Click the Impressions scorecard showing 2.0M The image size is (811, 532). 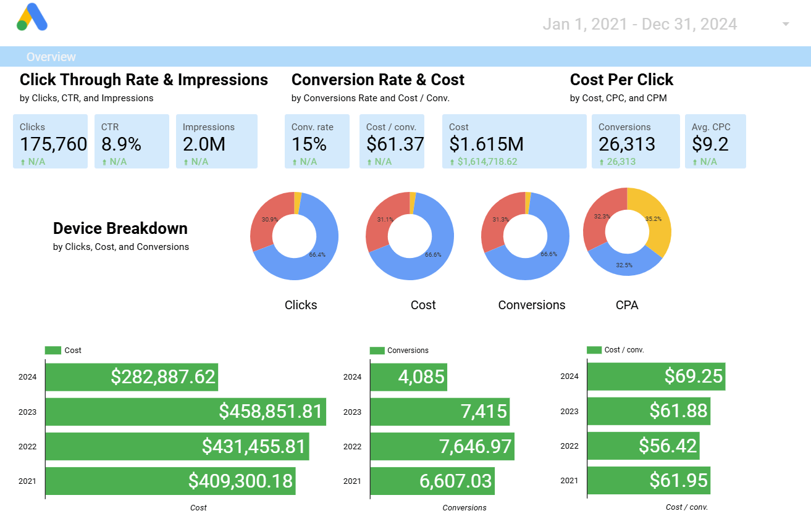(216, 141)
